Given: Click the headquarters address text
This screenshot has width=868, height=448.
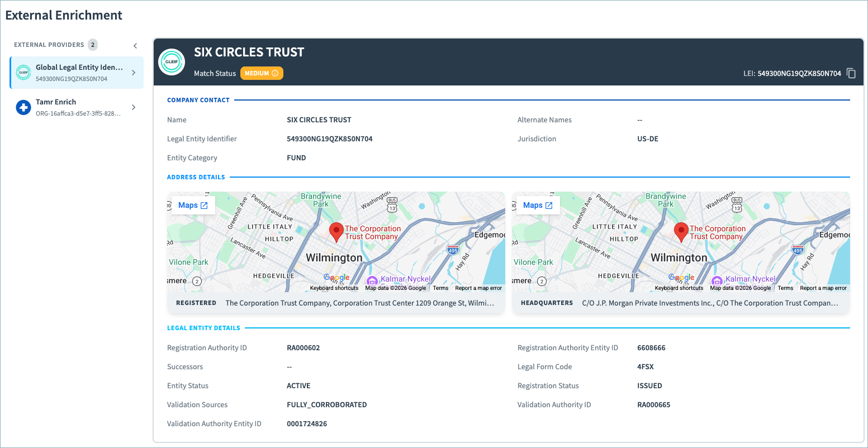Looking at the screenshot, I should [x=710, y=303].
